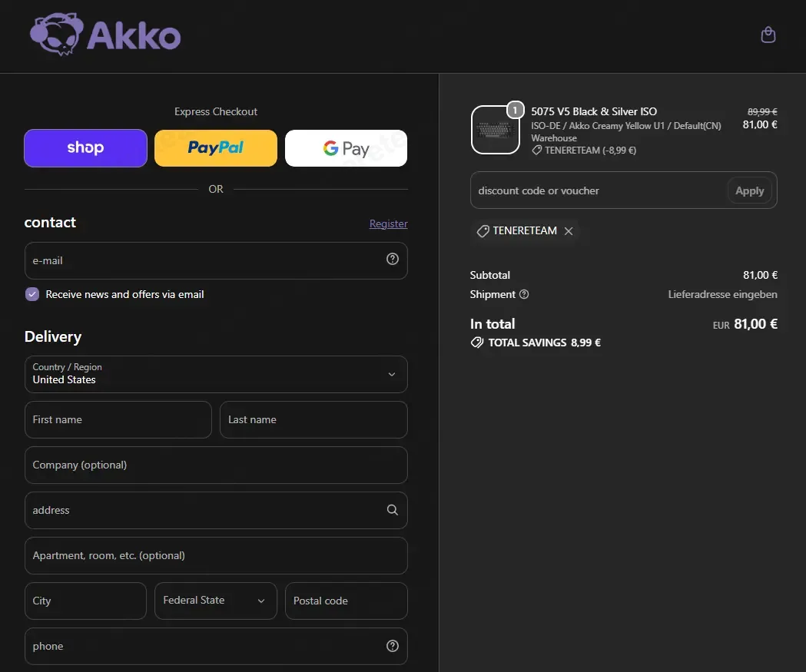Focus the Company (optional) field
The image size is (806, 672).
(216, 465)
